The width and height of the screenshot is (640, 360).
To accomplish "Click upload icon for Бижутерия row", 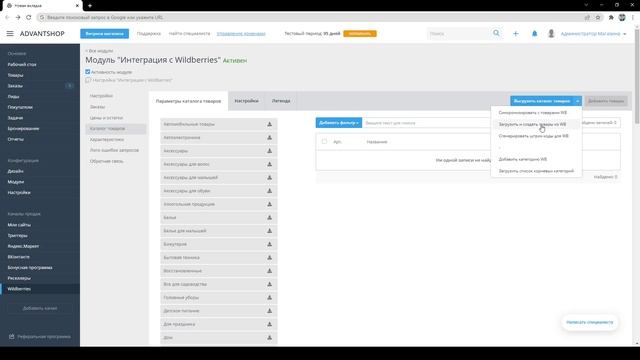I will (269, 244).
